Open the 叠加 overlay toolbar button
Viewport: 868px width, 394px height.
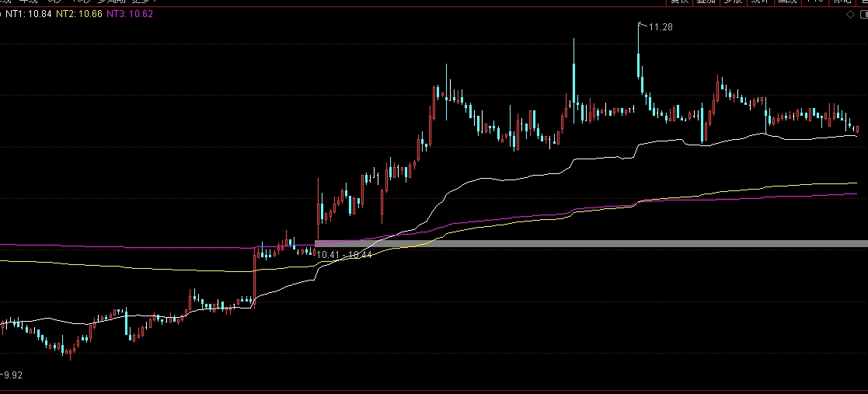click(x=706, y=2)
